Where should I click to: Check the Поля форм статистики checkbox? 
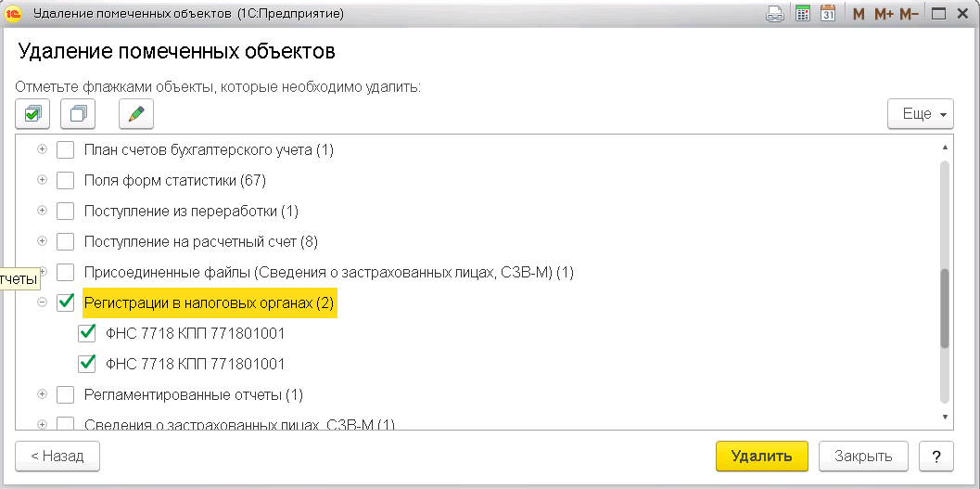point(66,180)
